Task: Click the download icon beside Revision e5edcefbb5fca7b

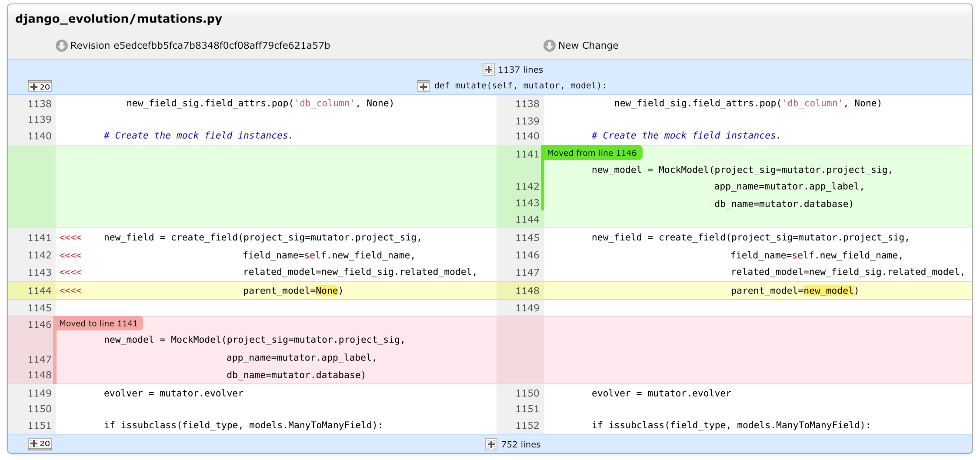Action: pyautogui.click(x=61, y=45)
